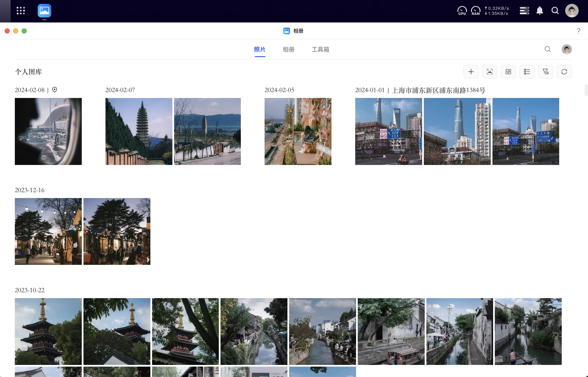Select the 照片 tab
Viewport: 588px width, 377px height.
tap(260, 49)
